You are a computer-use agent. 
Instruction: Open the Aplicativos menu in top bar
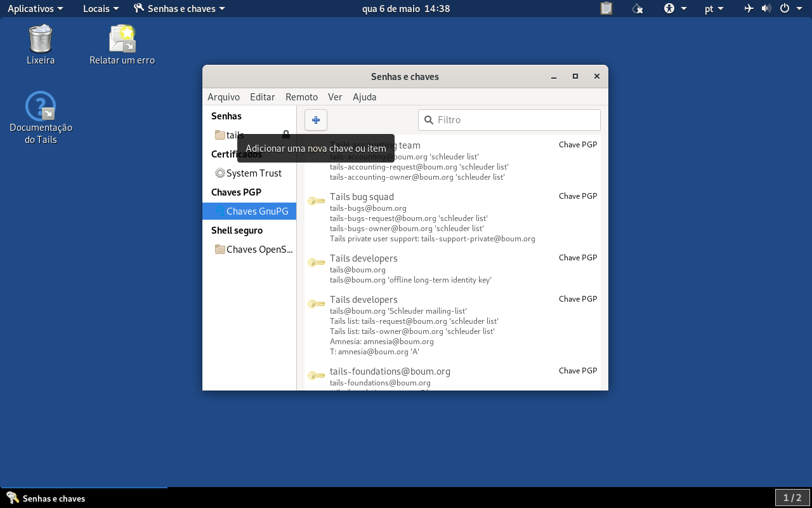click(35, 9)
